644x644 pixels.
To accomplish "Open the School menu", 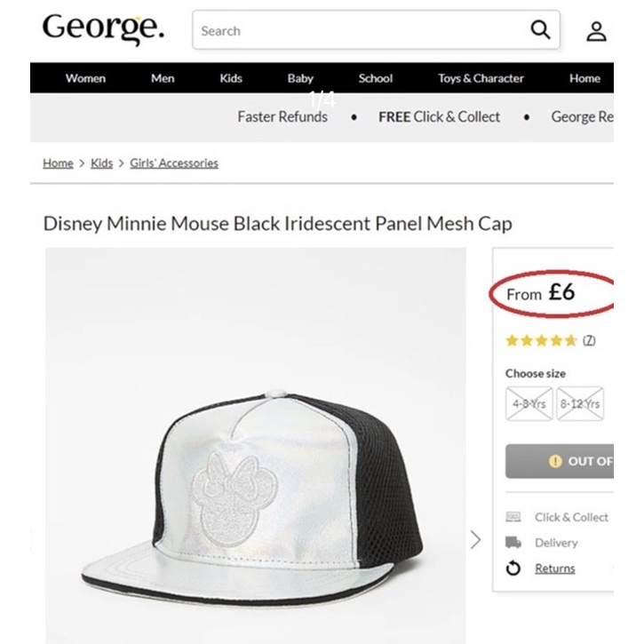I will pos(375,78).
